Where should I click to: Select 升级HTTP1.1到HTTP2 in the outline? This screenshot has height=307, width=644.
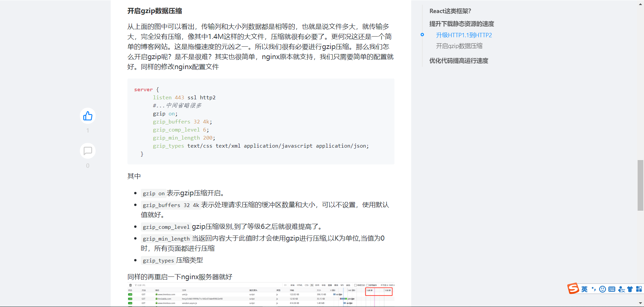tap(464, 35)
